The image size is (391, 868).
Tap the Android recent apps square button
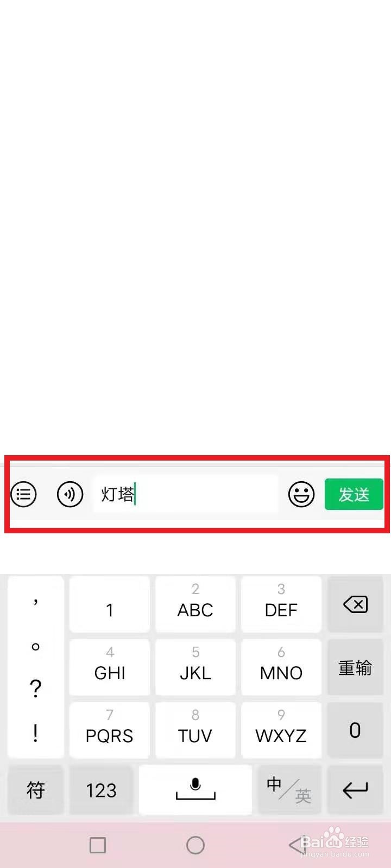(x=98, y=845)
